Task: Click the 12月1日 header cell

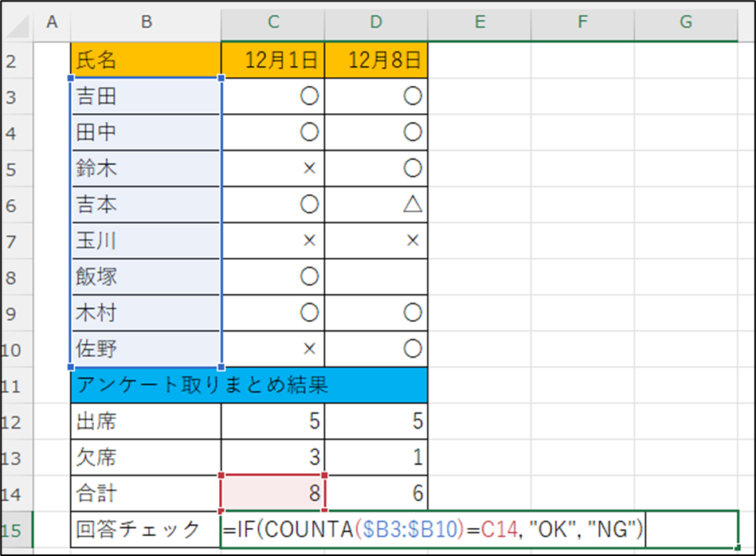Action: click(273, 61)
